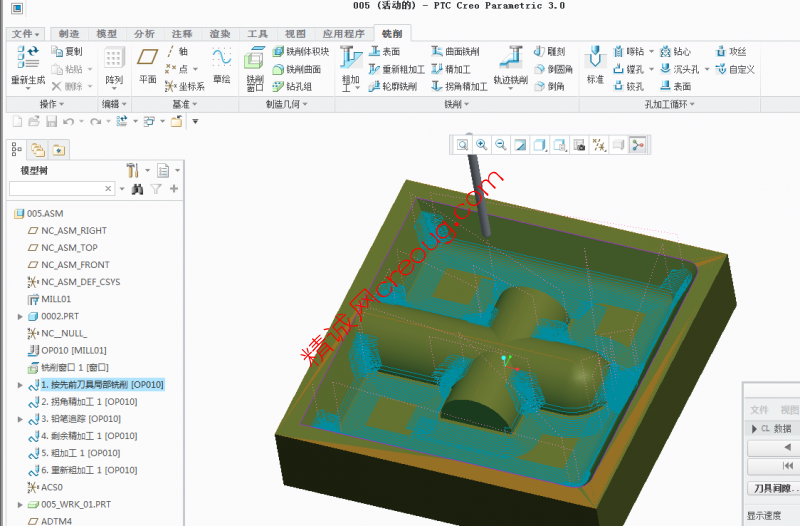Choose 雕刻 engraving step
This screenshot has height=526, width=800.
click(x=549, y=52)
